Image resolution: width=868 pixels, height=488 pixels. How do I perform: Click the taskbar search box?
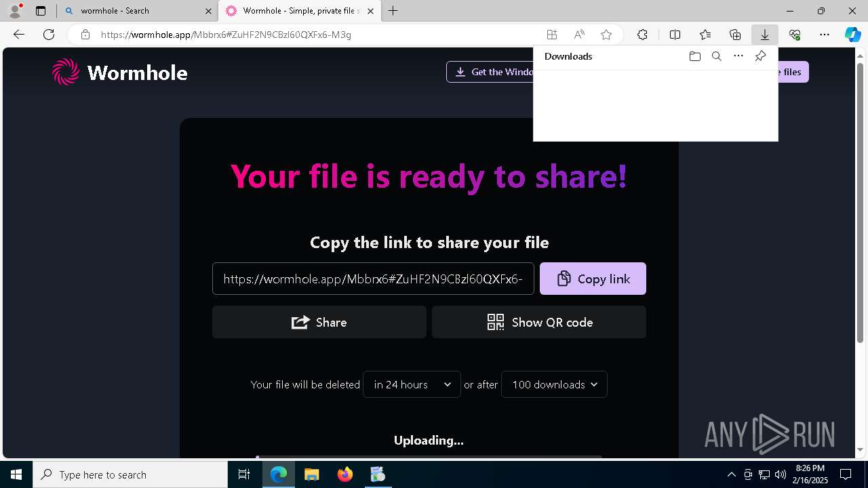(130, 474)
